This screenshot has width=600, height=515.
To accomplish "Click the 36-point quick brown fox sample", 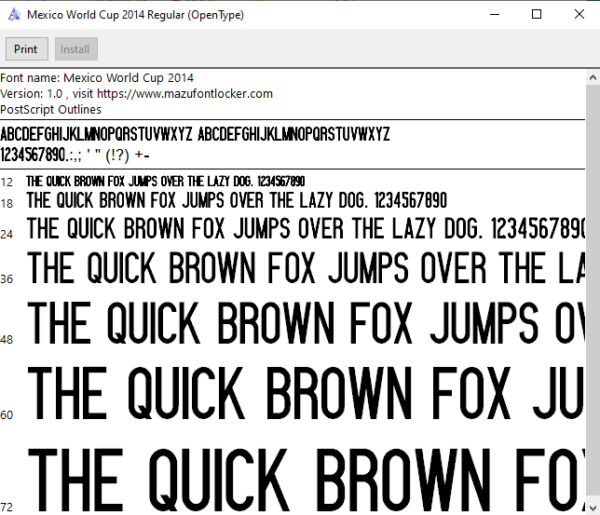I will click(306, 267).
